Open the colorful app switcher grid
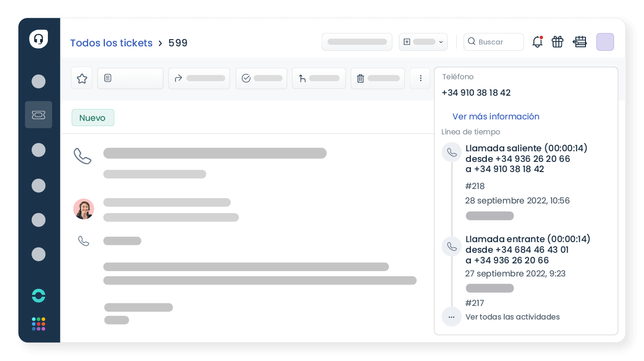 coord(39,324)
